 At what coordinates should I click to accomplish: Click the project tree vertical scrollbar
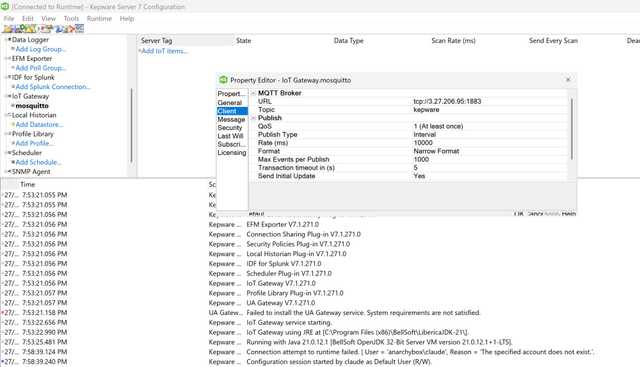[x=131, y=126]
